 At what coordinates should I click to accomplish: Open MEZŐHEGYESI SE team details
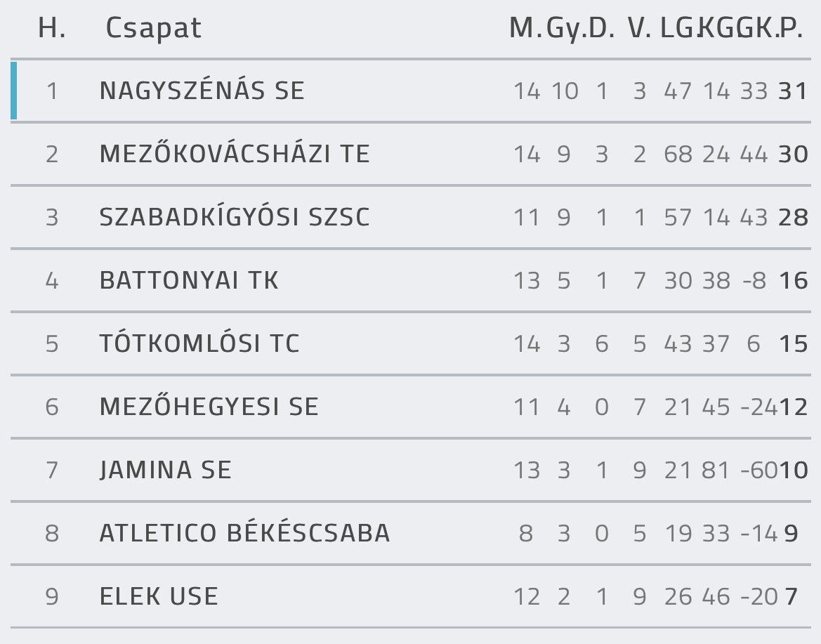click(x=209, y=407)
